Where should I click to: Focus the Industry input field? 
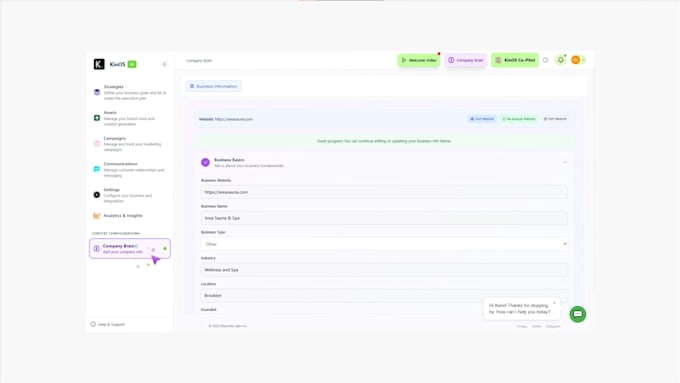point(384,270)
